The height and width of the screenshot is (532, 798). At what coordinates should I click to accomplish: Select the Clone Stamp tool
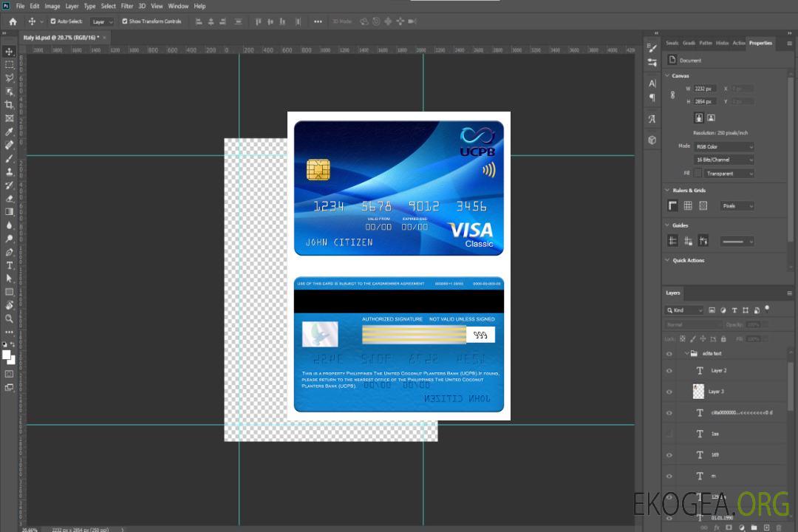click(x=9, y=172)
